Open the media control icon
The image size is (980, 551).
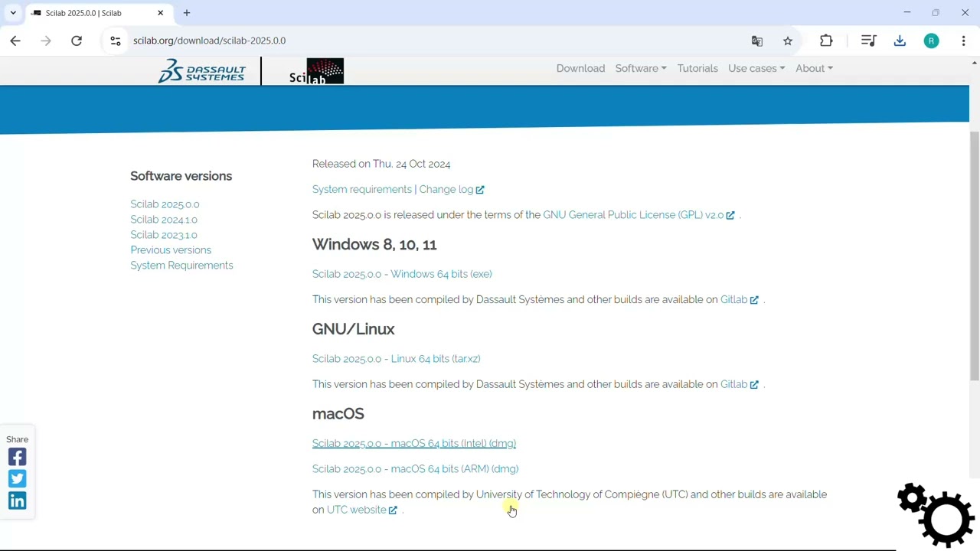click(x=868, y=41)
